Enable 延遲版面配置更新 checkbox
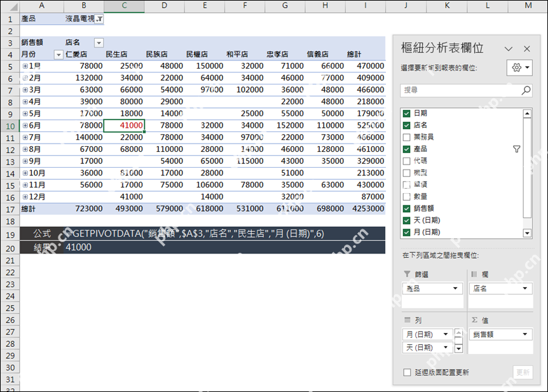The width and height of the screenshot is (548, 392). 407,372
